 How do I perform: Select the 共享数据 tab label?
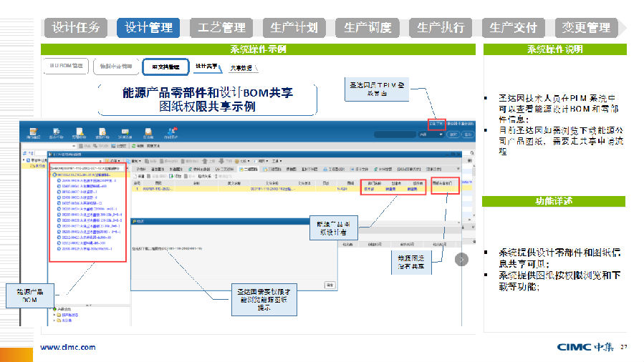click(x=241, y=68)
